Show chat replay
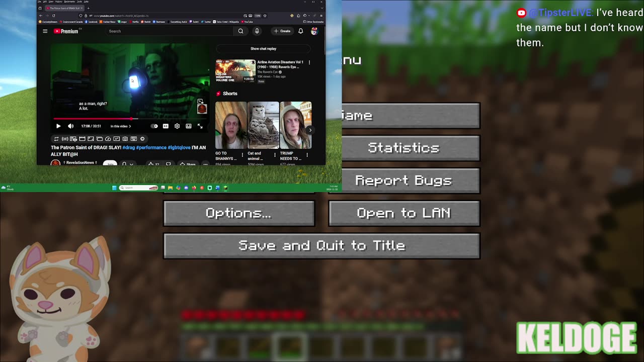This screenshot has height=362, width=644. (x=264, y=49)
